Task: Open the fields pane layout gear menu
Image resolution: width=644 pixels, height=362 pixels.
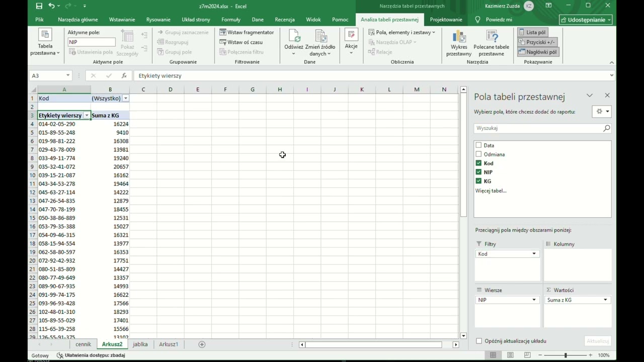Action: click(602, 112)
